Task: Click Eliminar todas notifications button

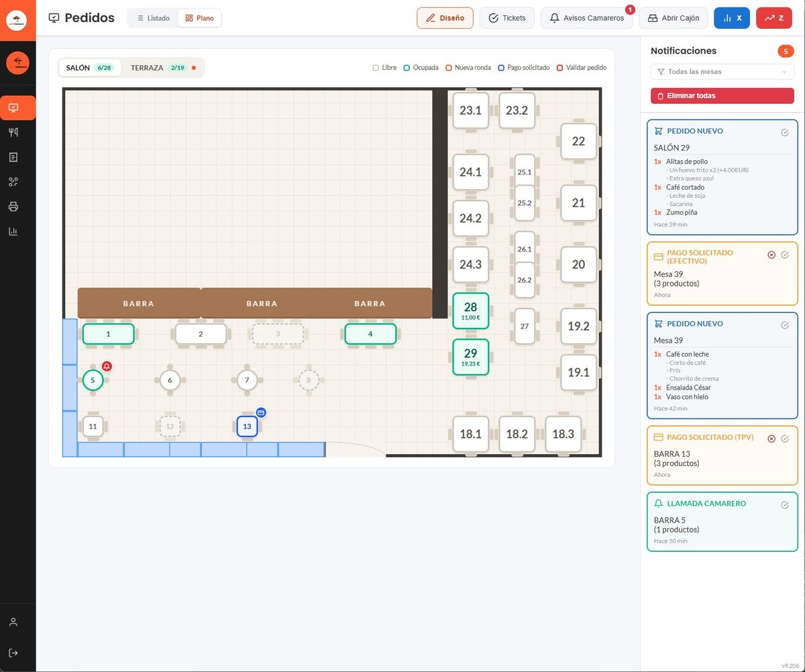Action: pos(722,96)
